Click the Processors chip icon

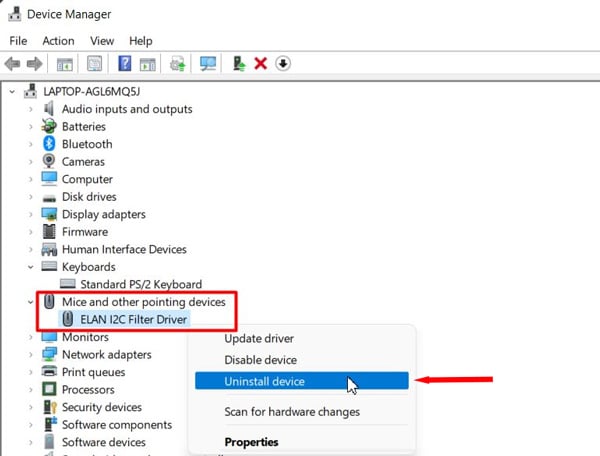tap(49, 389)
